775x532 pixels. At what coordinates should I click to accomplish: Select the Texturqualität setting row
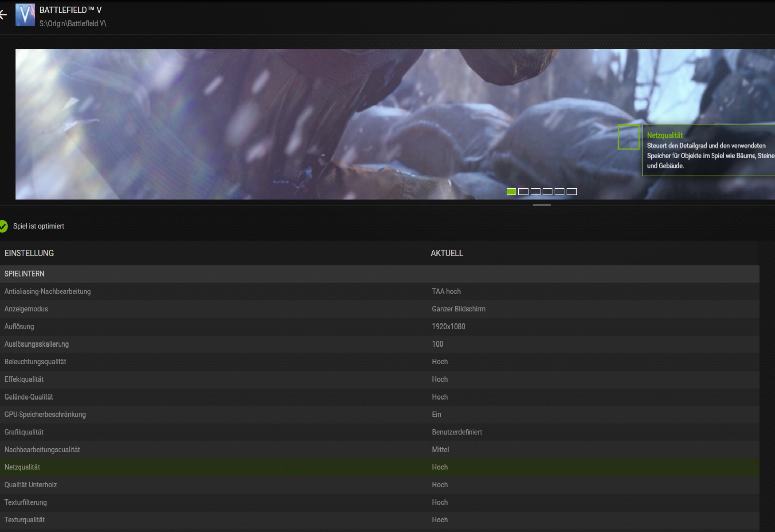click(380, 520)
